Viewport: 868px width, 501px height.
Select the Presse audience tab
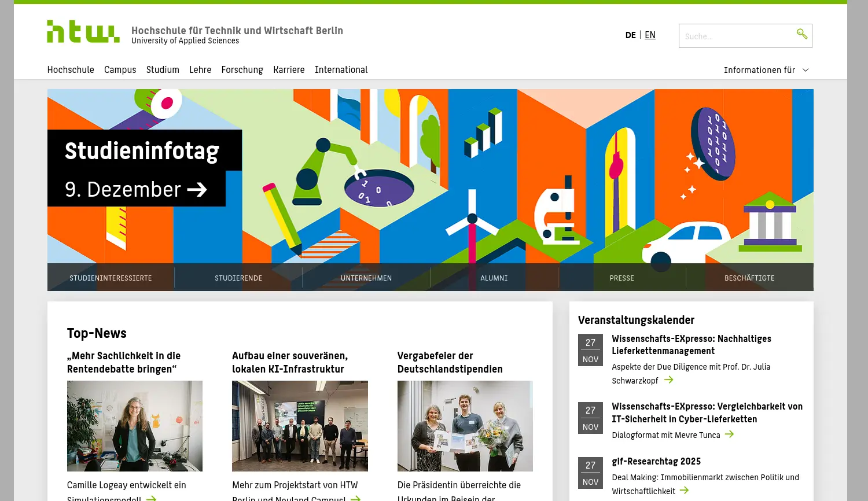[621, 278]
